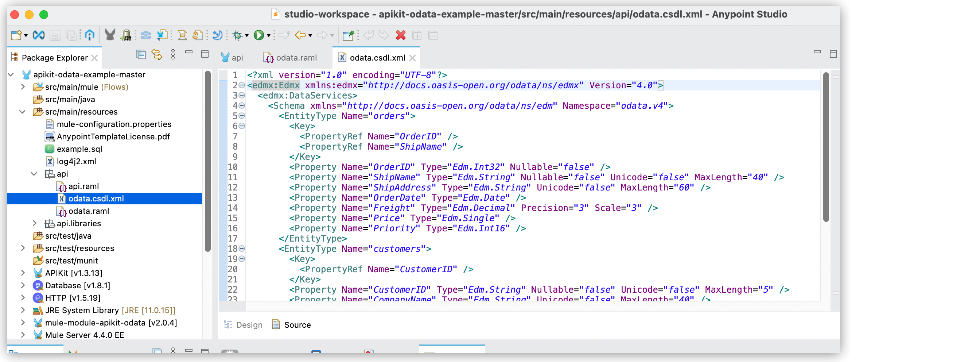
Task: Select the Source view tab
Action: pyautogui.click(x=291, y=325)
